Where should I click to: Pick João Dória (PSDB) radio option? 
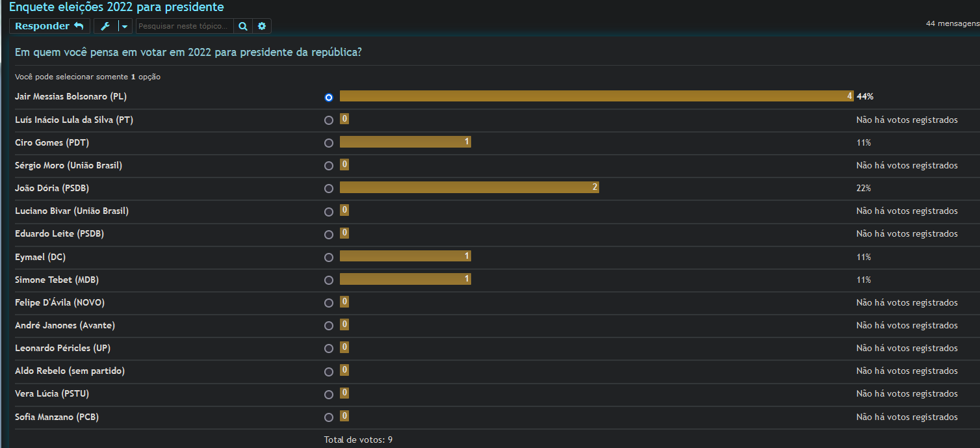click(x=329, y=189)
